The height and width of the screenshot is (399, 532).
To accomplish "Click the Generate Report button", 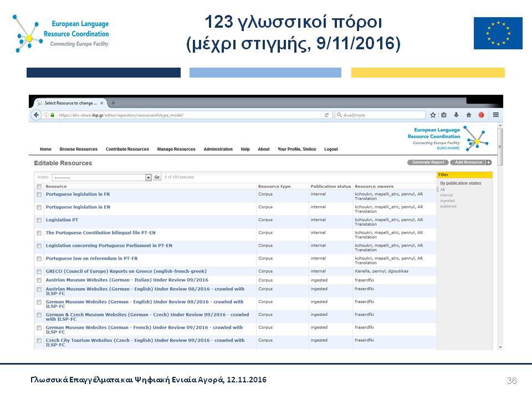I will [x=428, y=162].
